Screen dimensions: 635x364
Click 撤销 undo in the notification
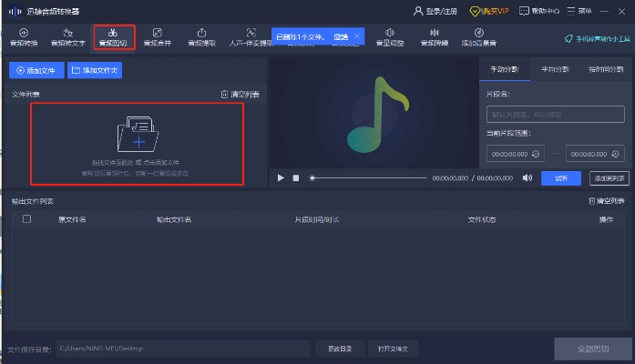click(x=341, y=36)
